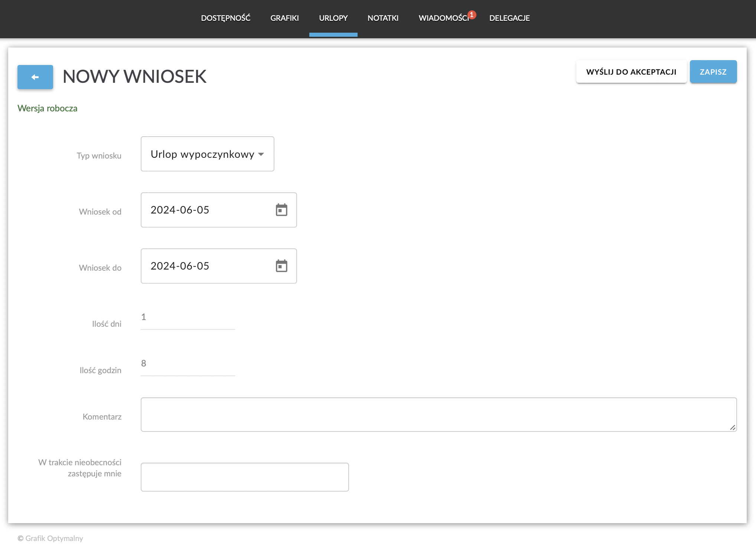Go to the Urlopy tab
The image size is (756, 551).
[333, 18]
